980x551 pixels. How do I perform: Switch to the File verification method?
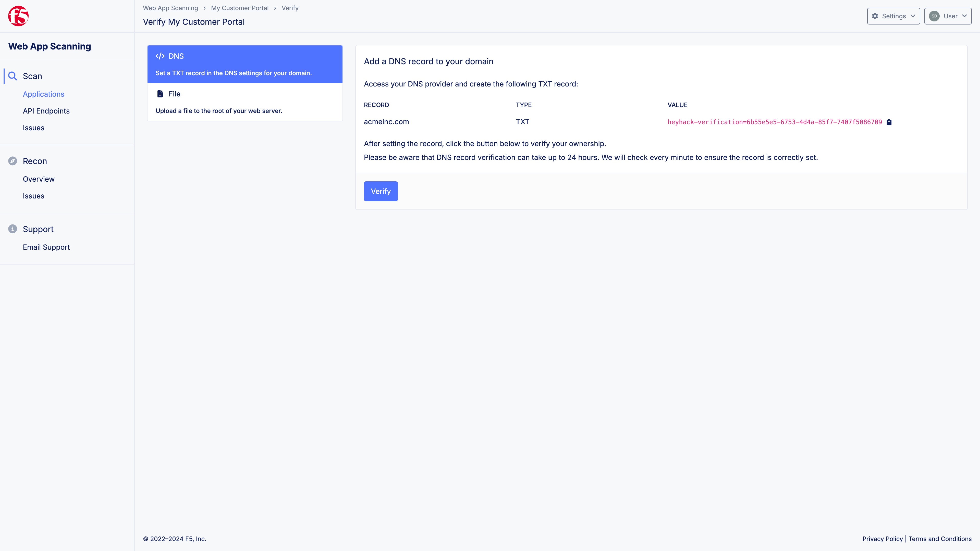(x=245, y=102)
